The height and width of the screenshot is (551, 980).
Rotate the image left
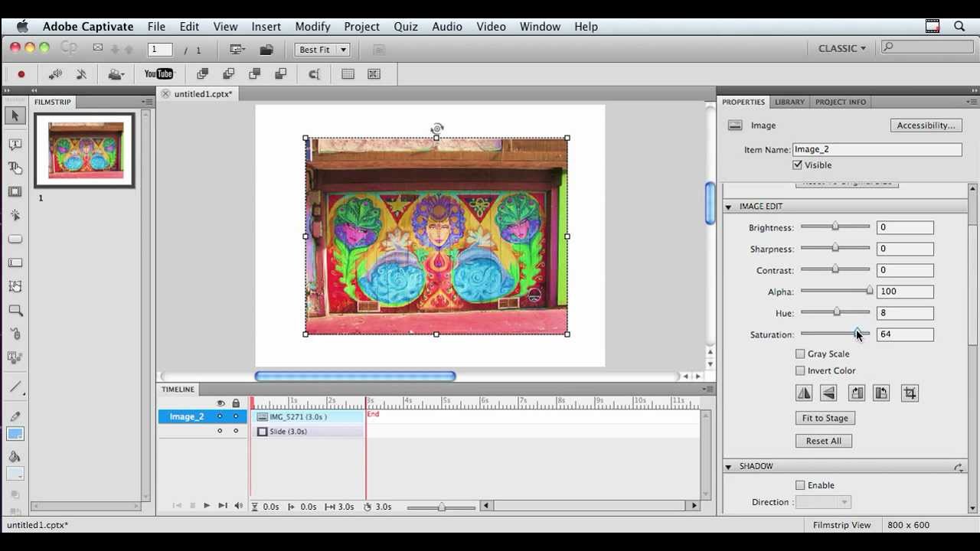coord(881,393)
